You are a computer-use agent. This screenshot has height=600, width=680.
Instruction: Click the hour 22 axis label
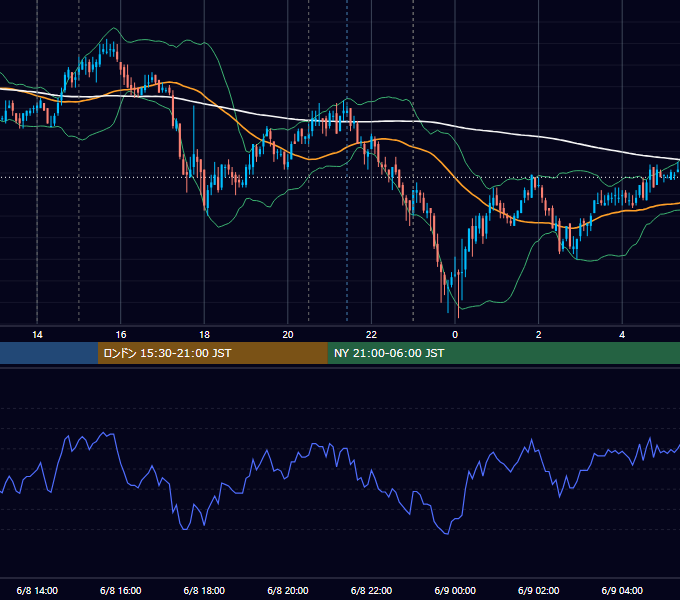371,335
